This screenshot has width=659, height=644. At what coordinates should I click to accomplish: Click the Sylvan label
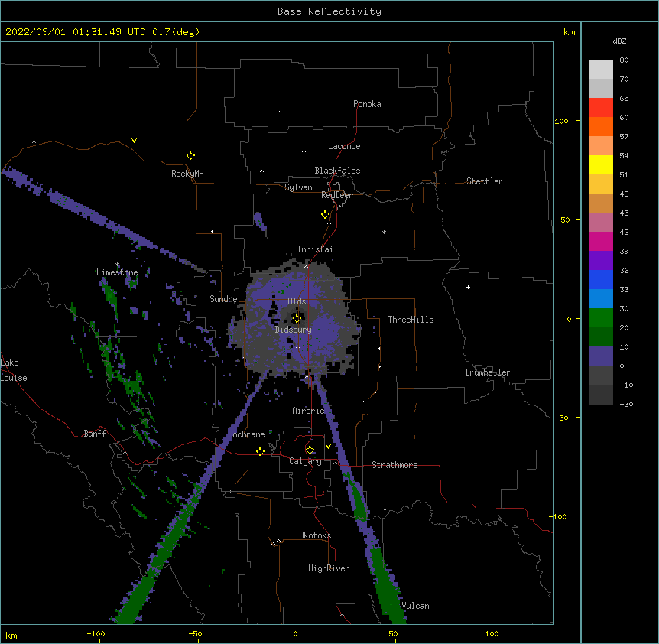pos(298,187)
